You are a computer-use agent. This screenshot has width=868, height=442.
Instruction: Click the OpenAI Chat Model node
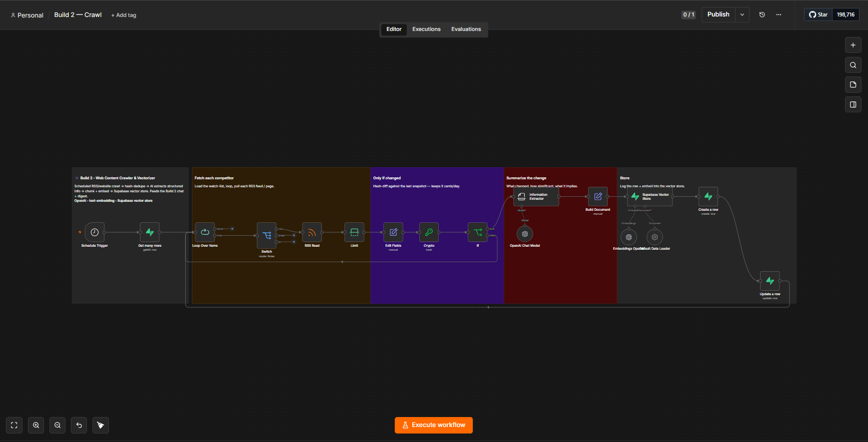click(525, 234)
